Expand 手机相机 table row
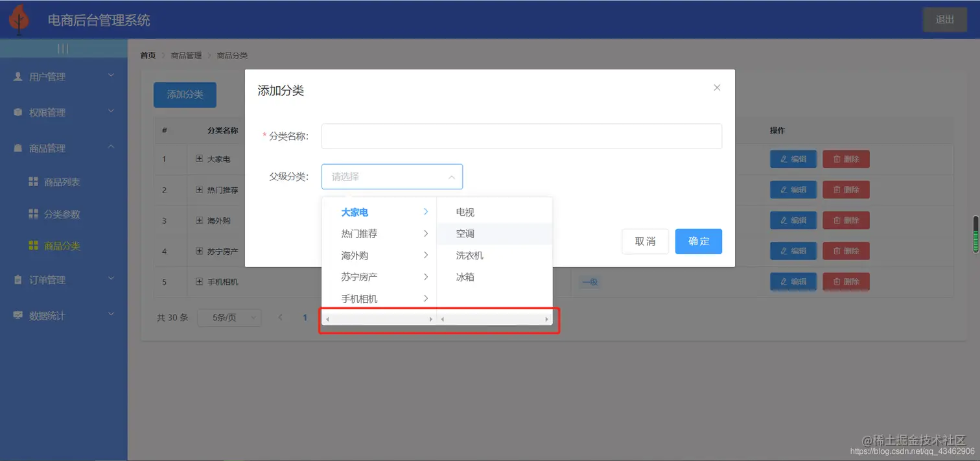 click(x=200, y=282)
